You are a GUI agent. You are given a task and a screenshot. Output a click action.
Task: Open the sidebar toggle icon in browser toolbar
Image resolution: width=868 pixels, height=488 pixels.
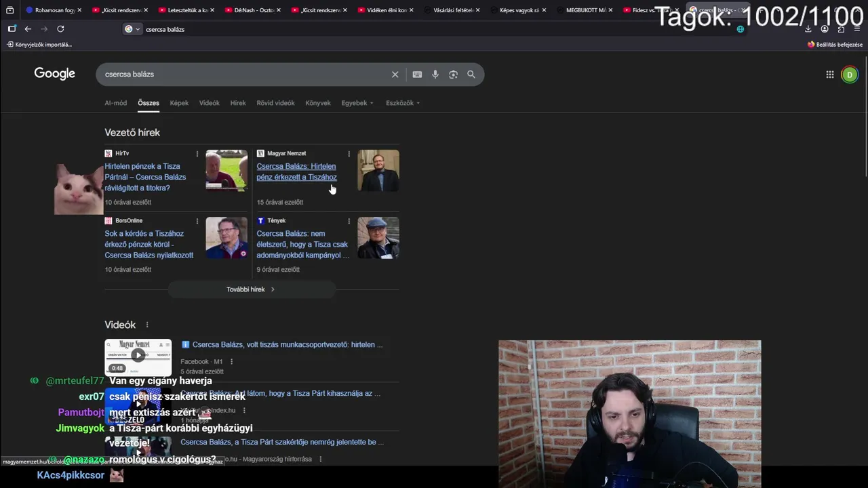[12, 29]
